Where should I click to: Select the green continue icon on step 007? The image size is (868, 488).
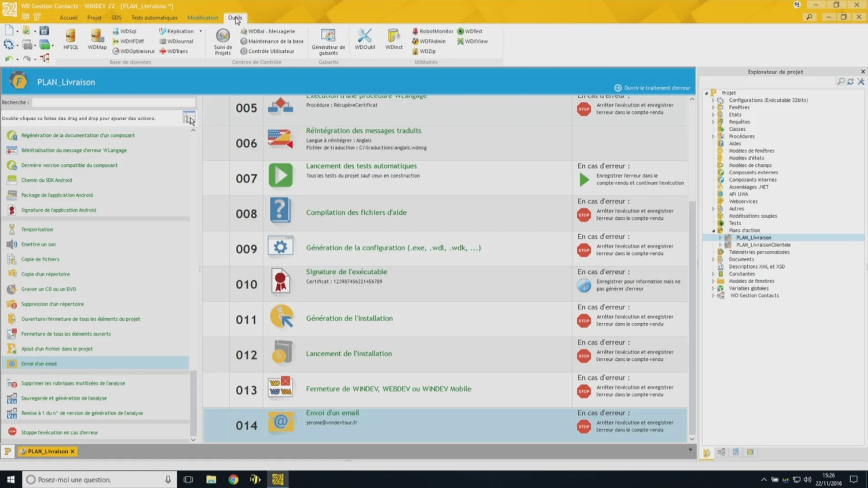pos(584,179)
